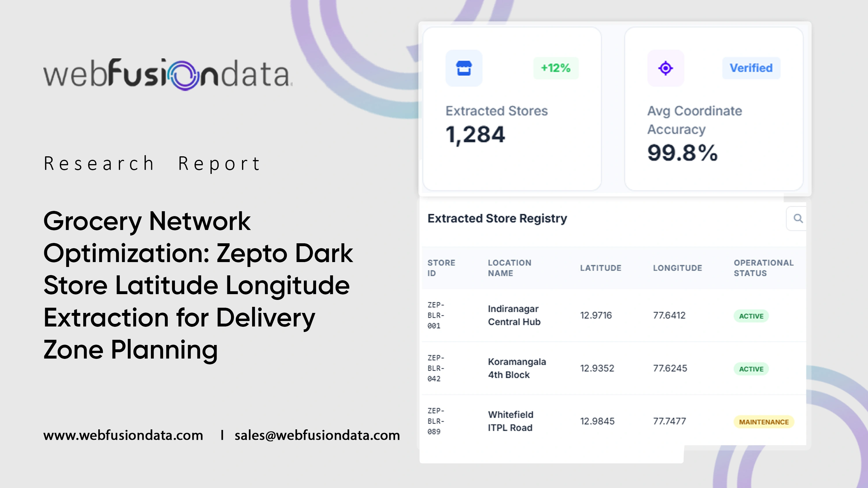Click the STORE ID column header
Screen dimensions: 868x488
click(x=441, y=268)
